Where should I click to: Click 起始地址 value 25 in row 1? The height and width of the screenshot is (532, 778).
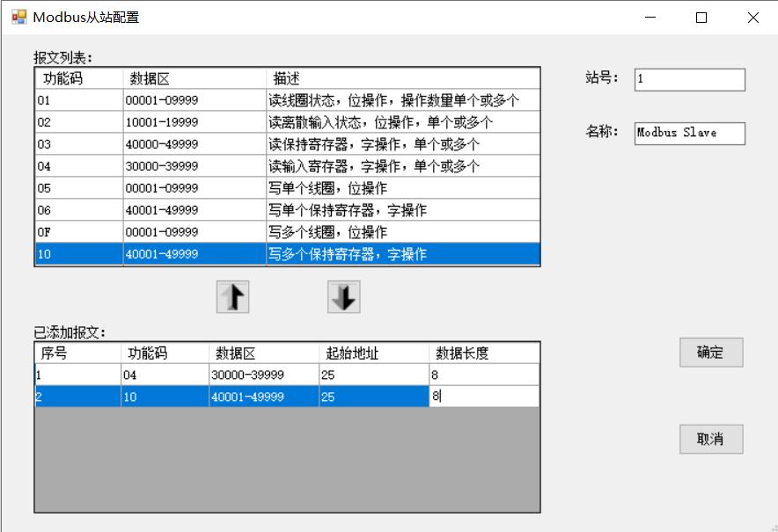tap(374, 375)
